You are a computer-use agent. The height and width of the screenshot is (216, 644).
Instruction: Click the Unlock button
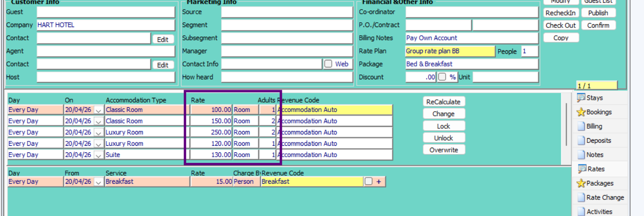[x=444, y=138]
